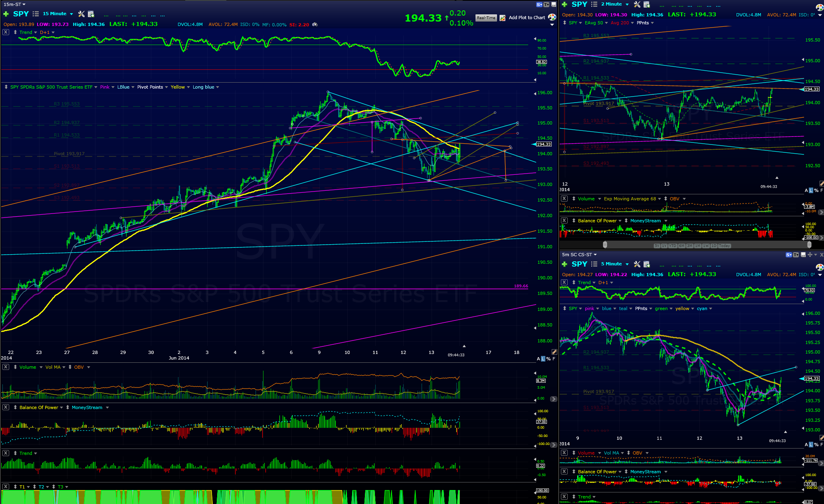Close the Volume pane on the 15-minute chart

(6, 367)
